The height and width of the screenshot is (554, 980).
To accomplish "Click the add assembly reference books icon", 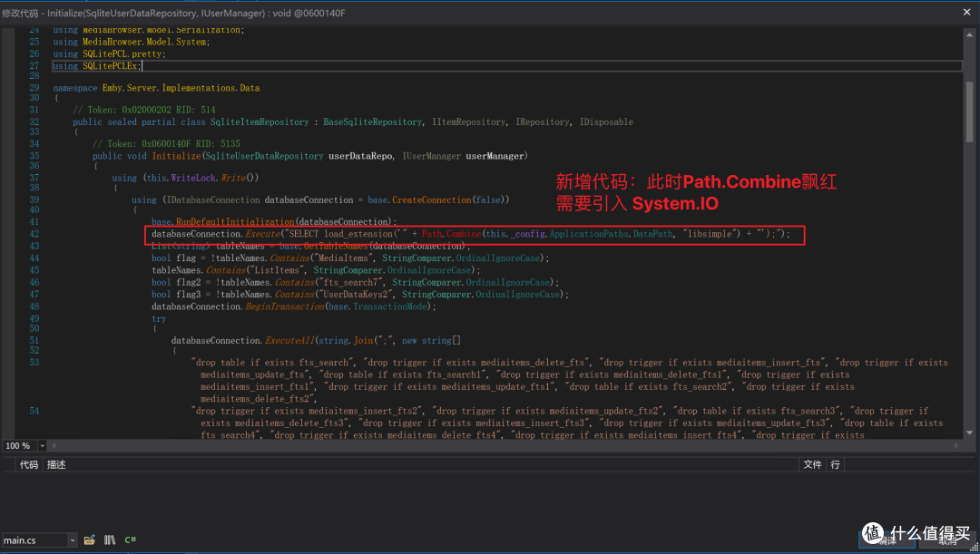I will [110, 540].
